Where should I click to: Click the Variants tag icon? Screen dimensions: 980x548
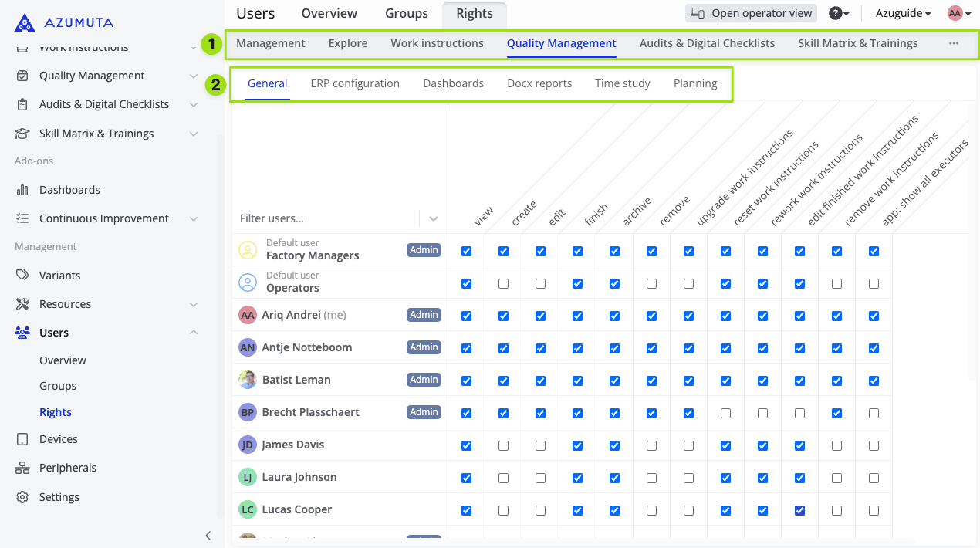pos(23,276)
